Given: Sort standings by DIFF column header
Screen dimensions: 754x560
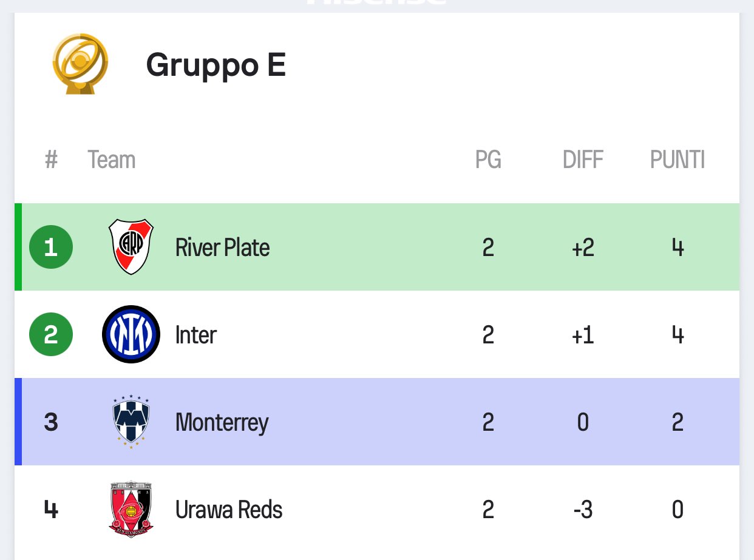Looking at the screenshot, I should coord(583,160).
